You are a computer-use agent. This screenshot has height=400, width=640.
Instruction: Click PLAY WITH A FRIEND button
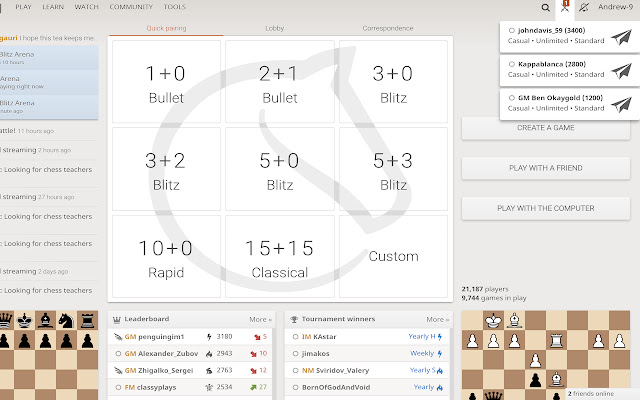tap(546, 168)
